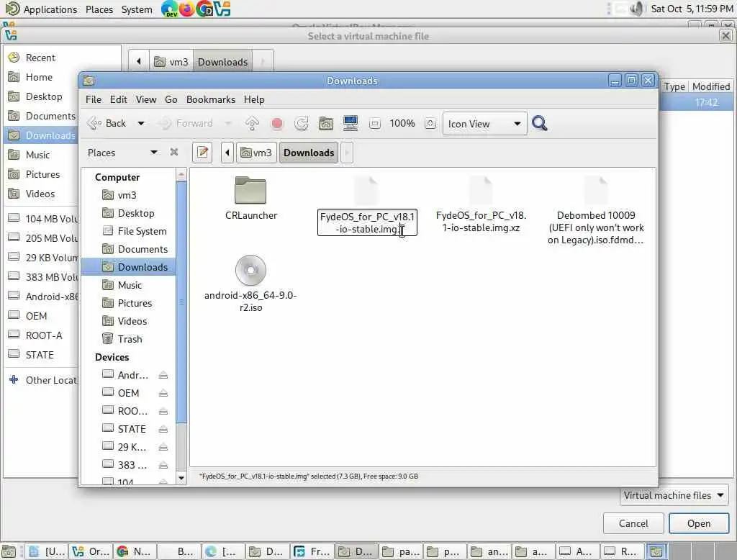Open the View menu

[146, 99]
